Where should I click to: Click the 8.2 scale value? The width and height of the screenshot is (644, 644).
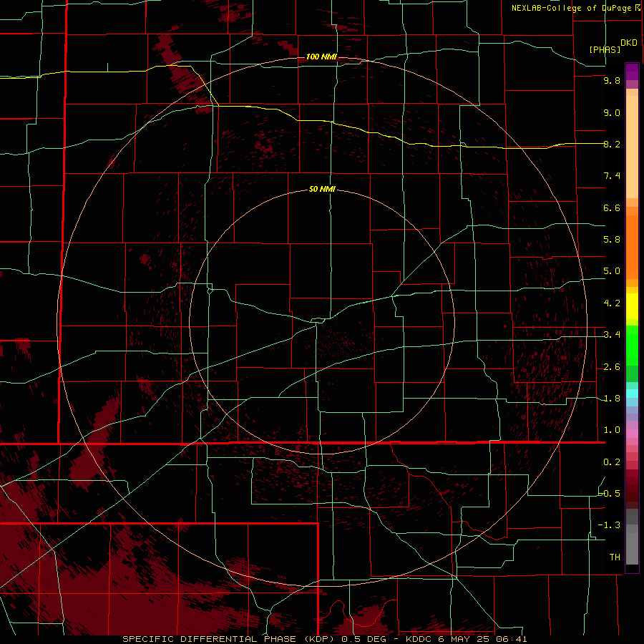pyautogui.click(x=612, y=144)
